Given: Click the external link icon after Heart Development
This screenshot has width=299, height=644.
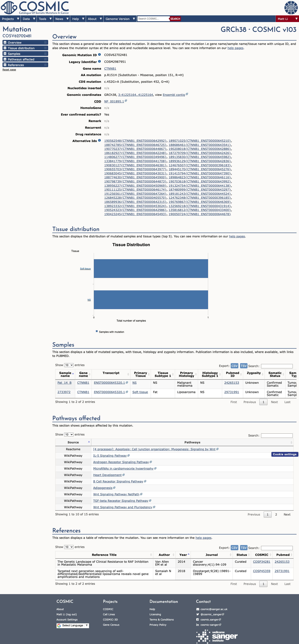Looking at the screenshot, I should [124, 475].
